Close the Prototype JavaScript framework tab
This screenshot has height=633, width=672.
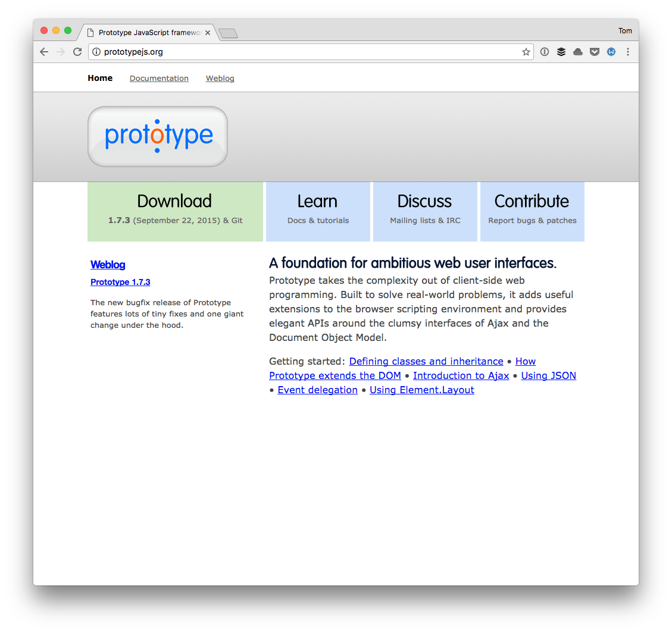coord(207,33)
